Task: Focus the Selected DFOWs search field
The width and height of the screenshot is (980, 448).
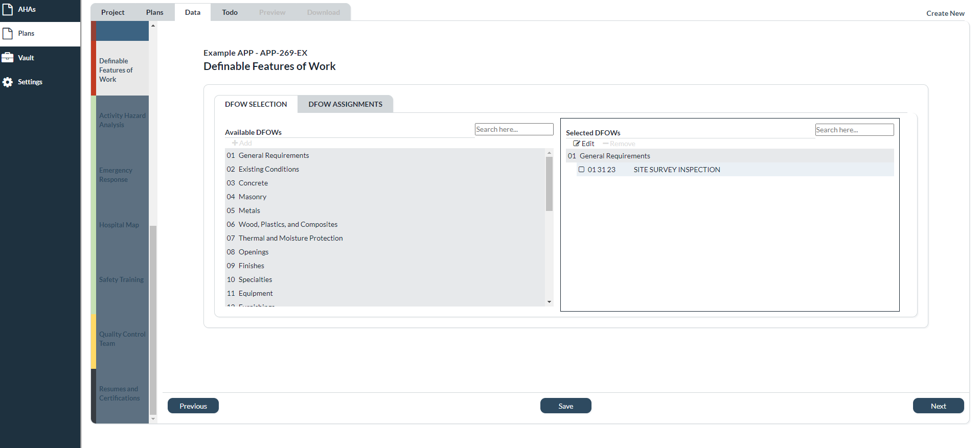Action: 855,130
